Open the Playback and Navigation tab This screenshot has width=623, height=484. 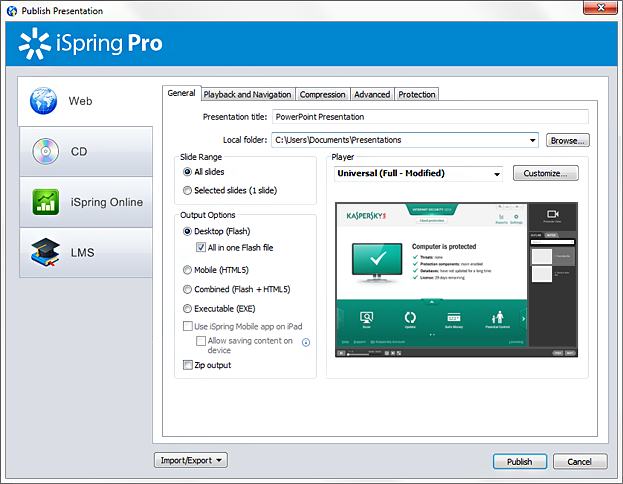(x=248, y=95)
